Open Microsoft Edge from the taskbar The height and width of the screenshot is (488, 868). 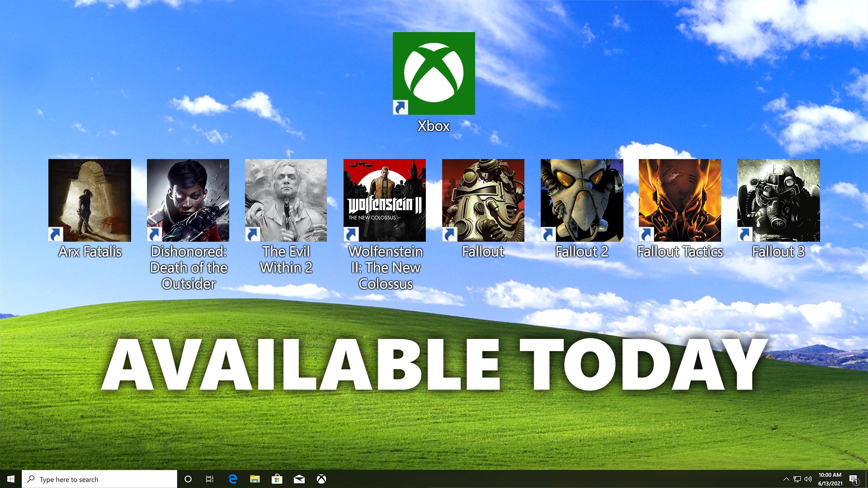coord(233,479)
